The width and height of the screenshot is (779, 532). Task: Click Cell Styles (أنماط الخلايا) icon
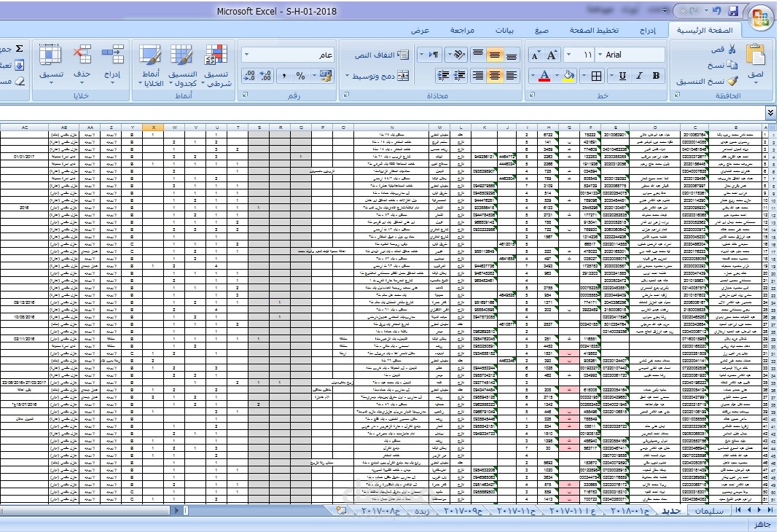pyautogui.click(x=150, y=55)
